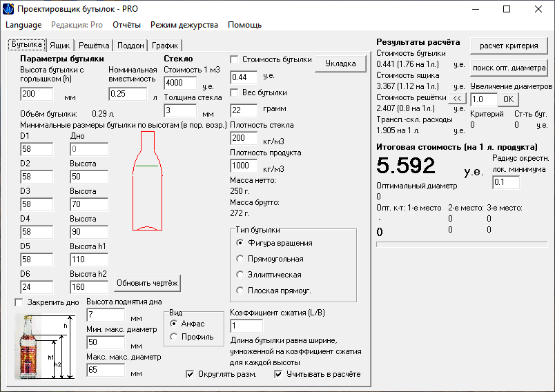Click OK next to diameter increase
Viewport: 555px width, 392px height.
point(508,99)
